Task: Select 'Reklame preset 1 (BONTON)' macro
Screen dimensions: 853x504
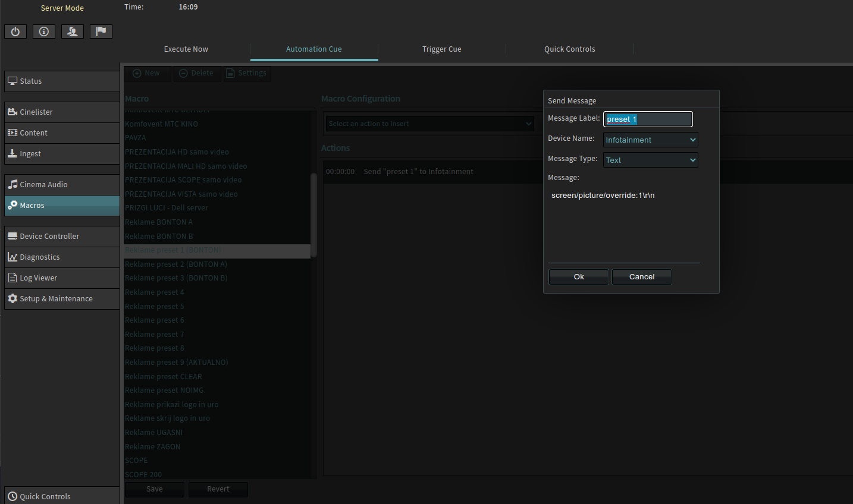Action: (x=217, y=250)
